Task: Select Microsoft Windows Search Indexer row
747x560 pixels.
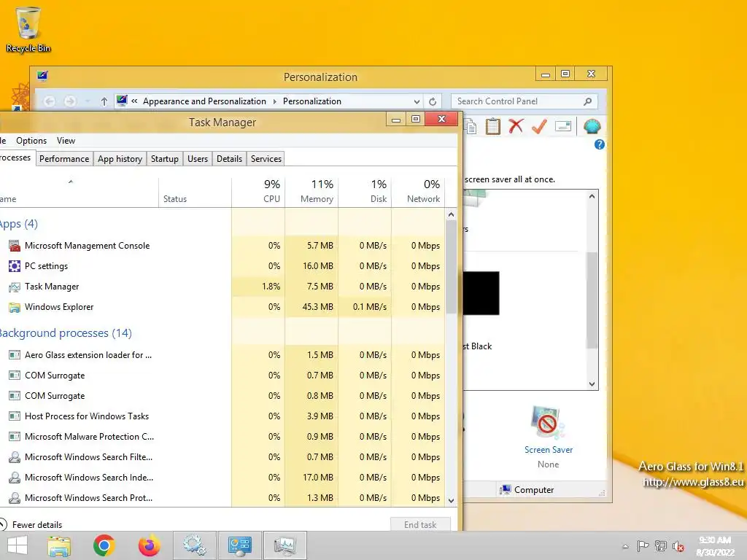Action: (222, 478)
